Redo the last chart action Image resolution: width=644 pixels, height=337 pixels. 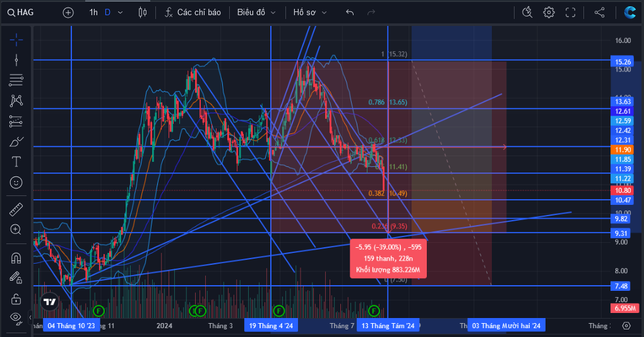point(371,13)
